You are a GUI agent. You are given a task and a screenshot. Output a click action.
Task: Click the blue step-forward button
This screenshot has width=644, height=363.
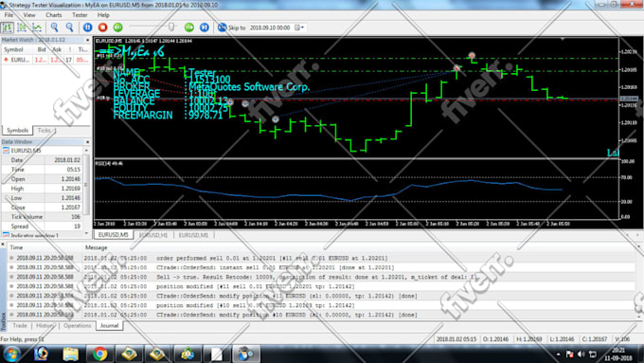pos(205,27)
